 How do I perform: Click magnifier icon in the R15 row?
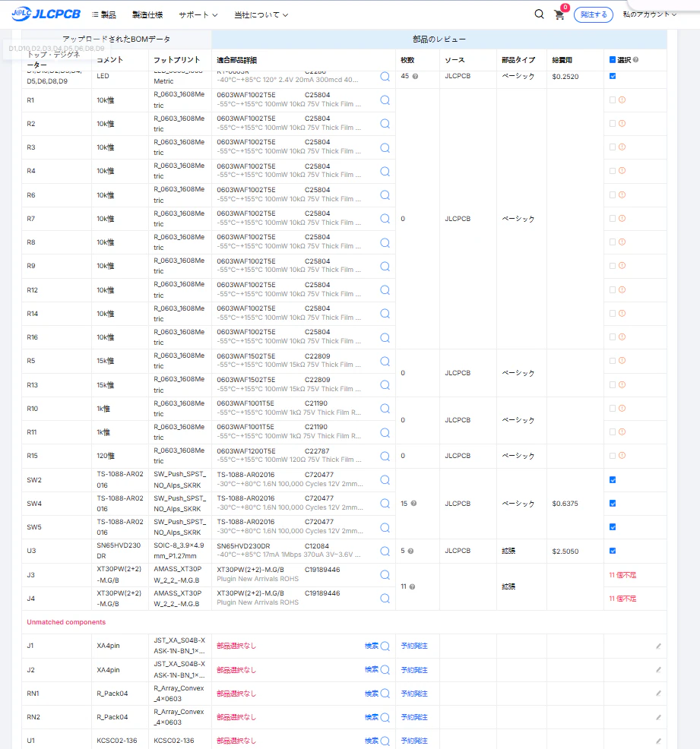click(x=385, y=456)
